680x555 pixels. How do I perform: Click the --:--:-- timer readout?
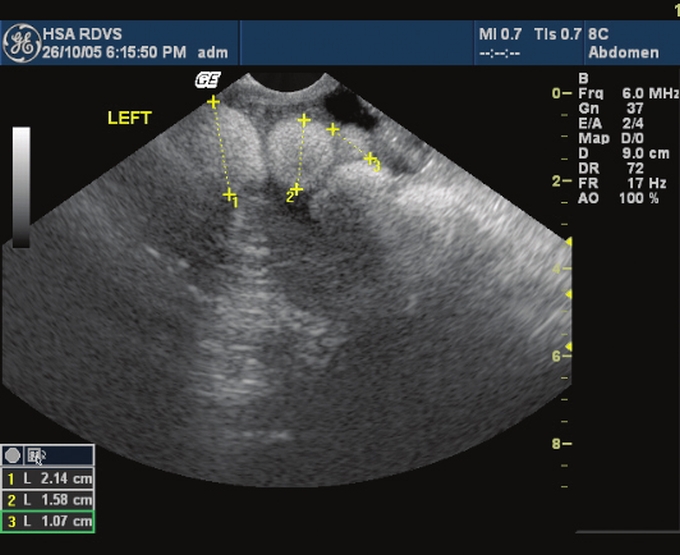tap(500, 53)
